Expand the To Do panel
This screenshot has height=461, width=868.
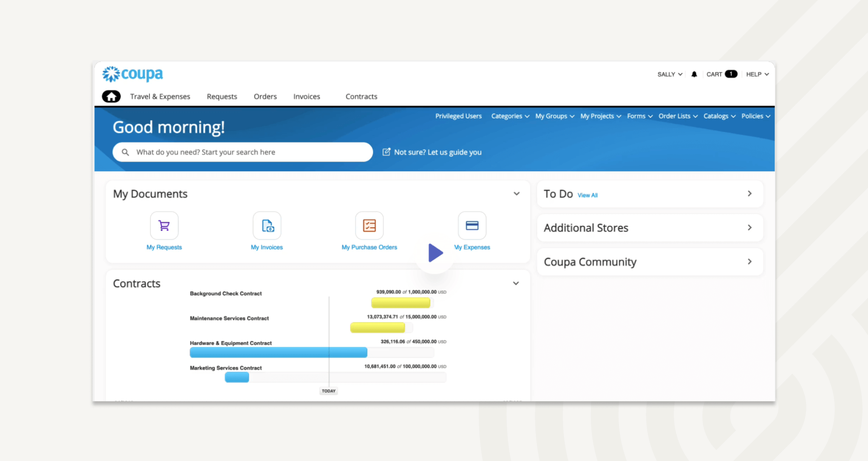(750, 193)
